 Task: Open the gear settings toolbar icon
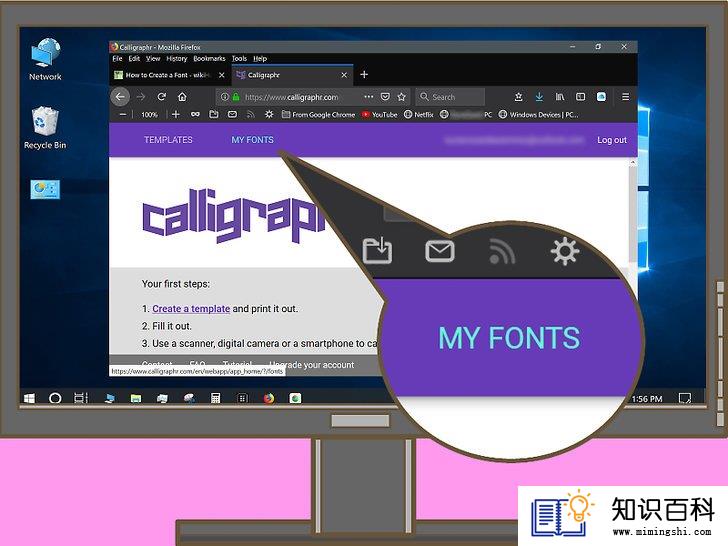click(269, 114)
